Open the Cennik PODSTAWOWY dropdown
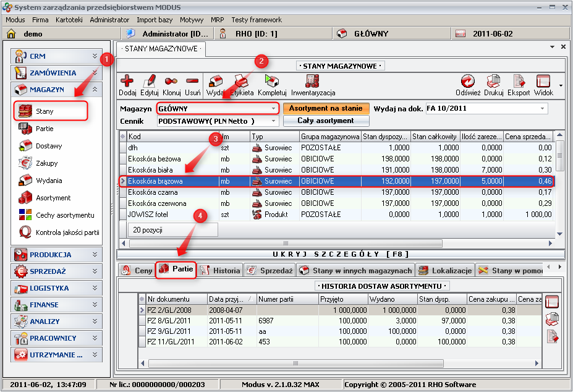The height and width of the screenshot is (392, 573). click(273, 121)
